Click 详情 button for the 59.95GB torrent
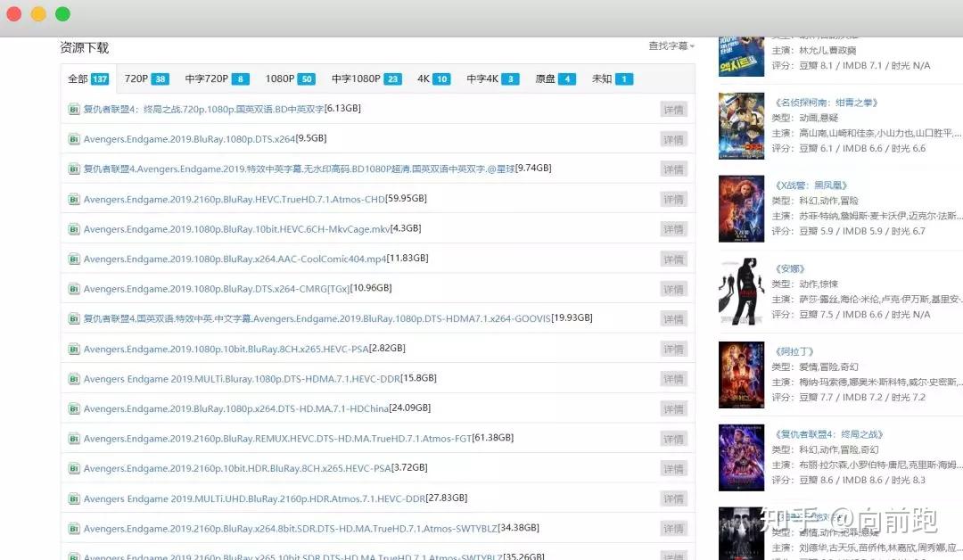The image size is (963, 560). 674,199
